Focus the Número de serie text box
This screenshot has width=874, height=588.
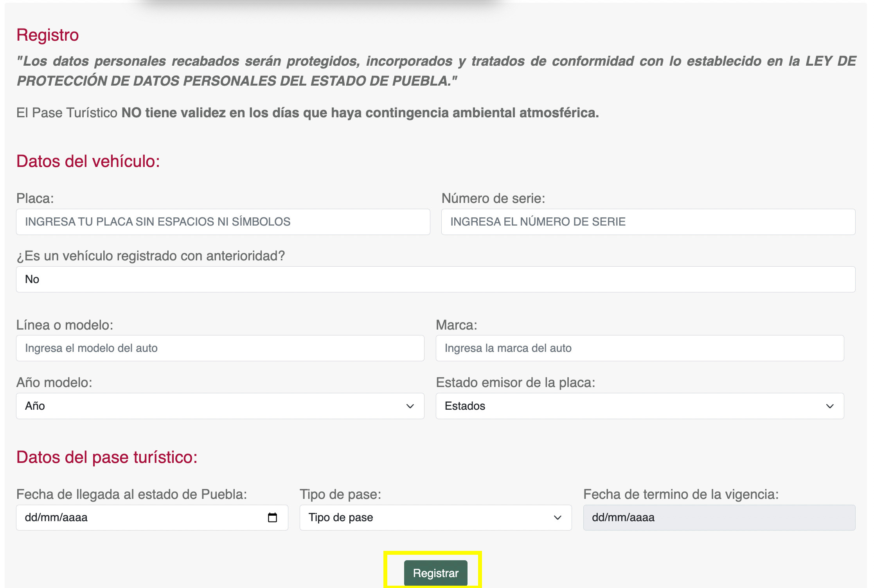(x=648, y=222)
